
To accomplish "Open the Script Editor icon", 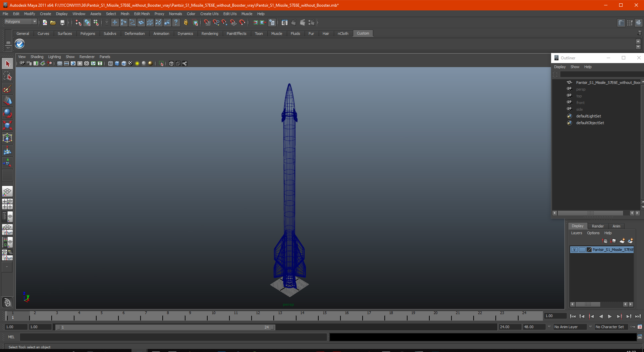I will pos(640,337).
